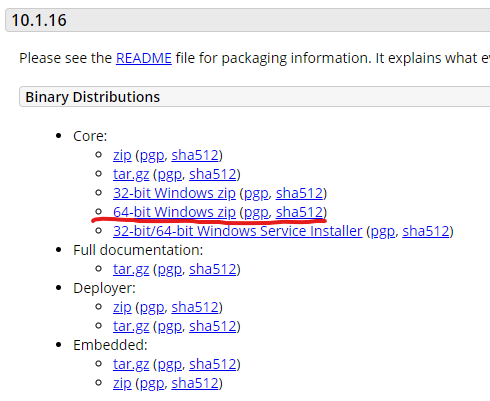The width and height of the screenshot is (490, 401).
Task: Open 32-bit Windows zip pgp signature
Action: [x=256, y=194]
